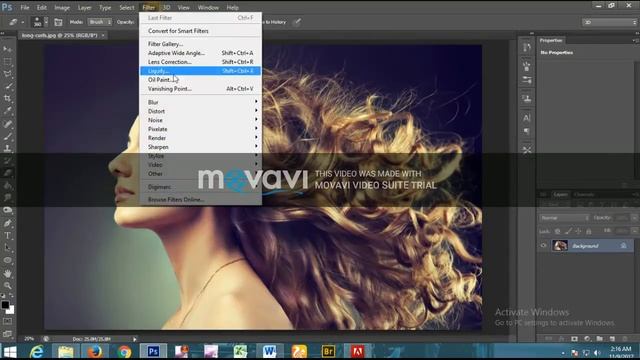Select the Healing Brush tool
Image resolution: width=640 pixels, height=360 pixels.
[x=8, y=124]
